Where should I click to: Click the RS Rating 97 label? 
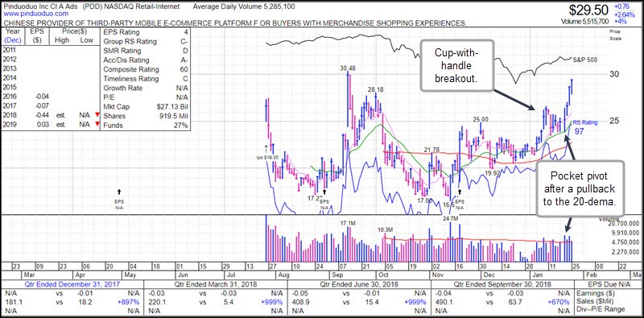click(x=584, y=127)
